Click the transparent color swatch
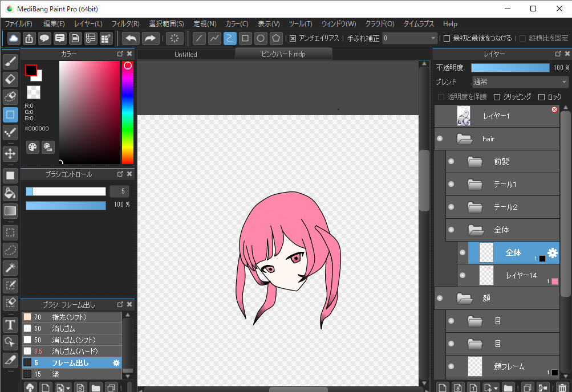Image resolution: width=572 pixels, height=392 pixels. pyautogui.click(x=34, y=92)
